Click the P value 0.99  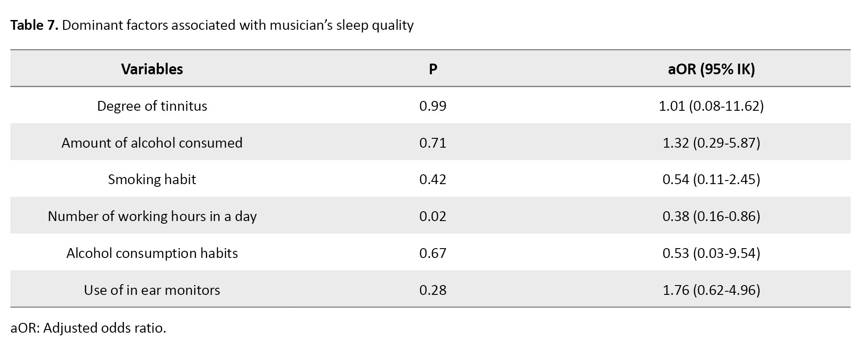[x=433, y=106]
